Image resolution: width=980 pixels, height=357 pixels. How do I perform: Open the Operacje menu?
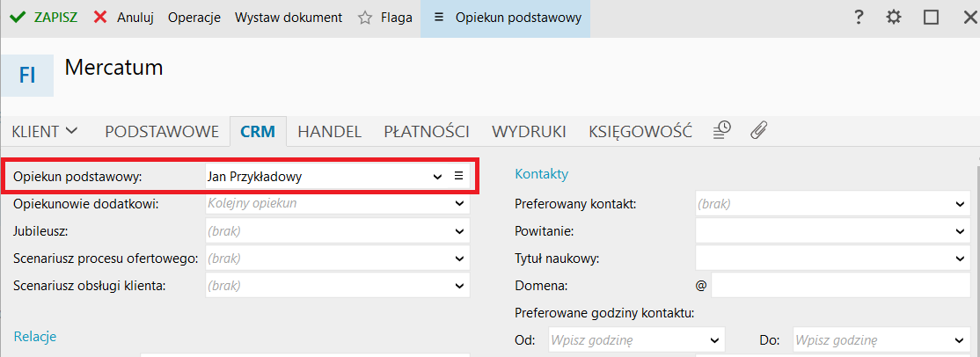pos(194,18)
